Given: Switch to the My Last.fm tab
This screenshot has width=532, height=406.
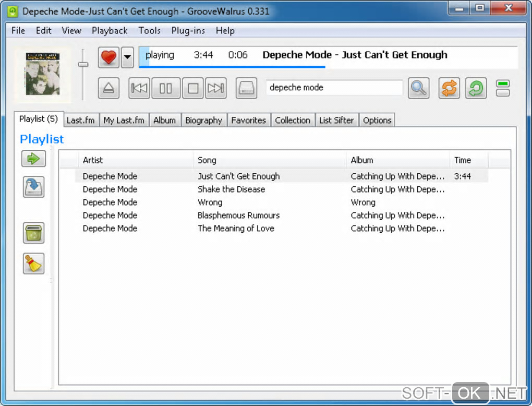Looking at the screenshot, I should pyautogui.click(x=124, y=120).
